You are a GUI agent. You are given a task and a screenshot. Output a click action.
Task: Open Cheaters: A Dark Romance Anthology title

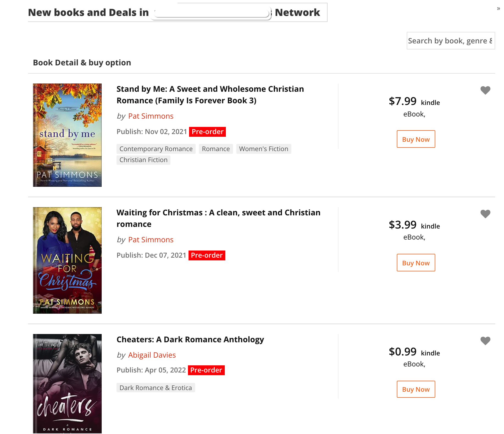click(190, 340)
